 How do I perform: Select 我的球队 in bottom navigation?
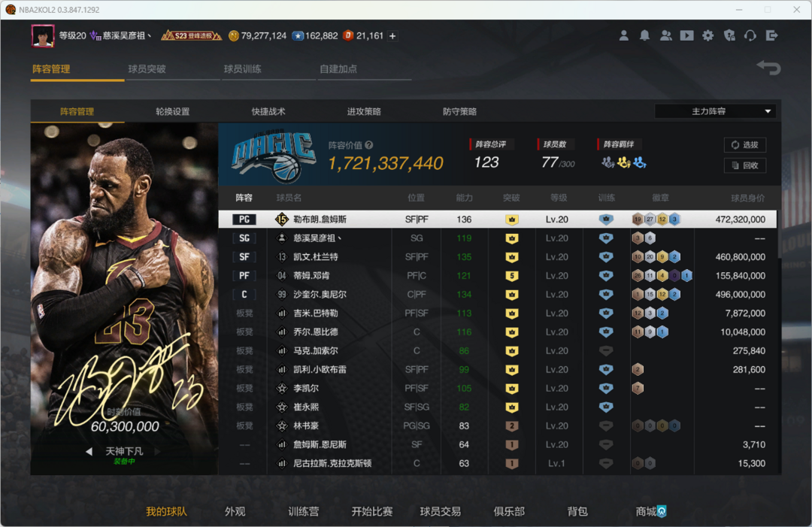tap(166, 511)
